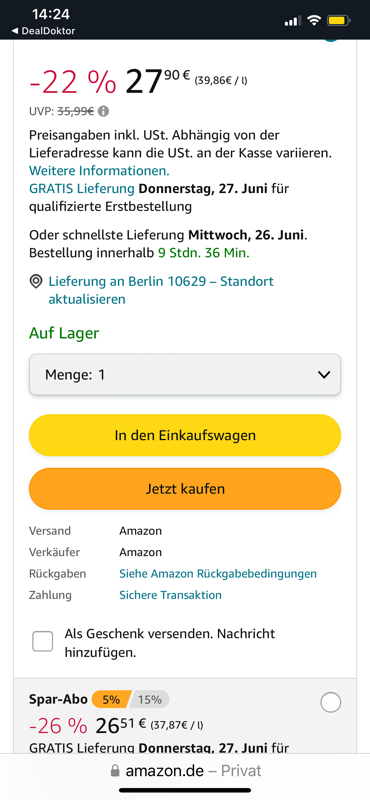Tap the battery status icon
This screenshot has width=370, height=800.
pos(339,21)
